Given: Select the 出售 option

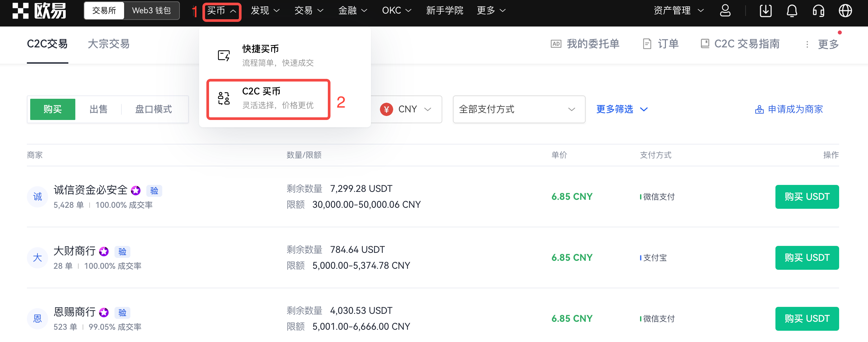Looking at the screenshot, I should point(98,109).
